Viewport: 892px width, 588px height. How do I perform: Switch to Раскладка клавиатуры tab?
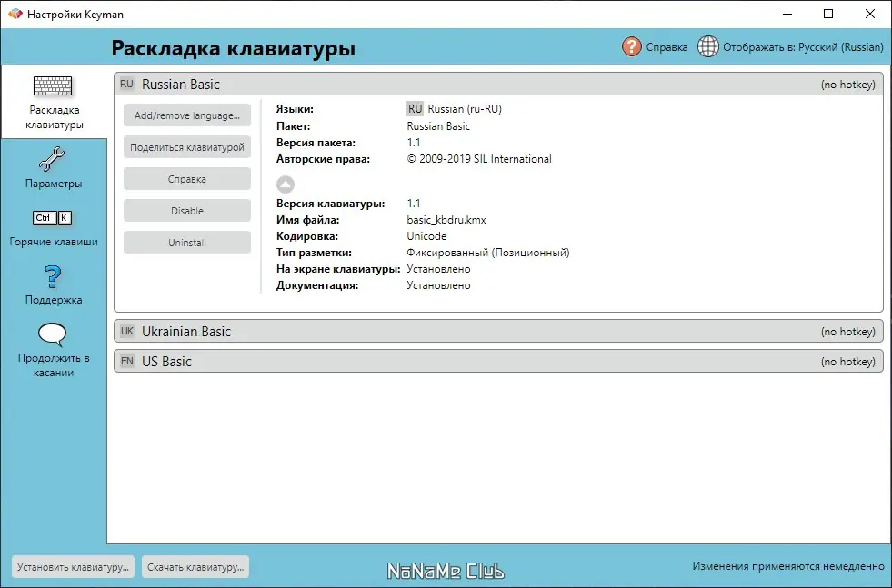coord(54,102)
